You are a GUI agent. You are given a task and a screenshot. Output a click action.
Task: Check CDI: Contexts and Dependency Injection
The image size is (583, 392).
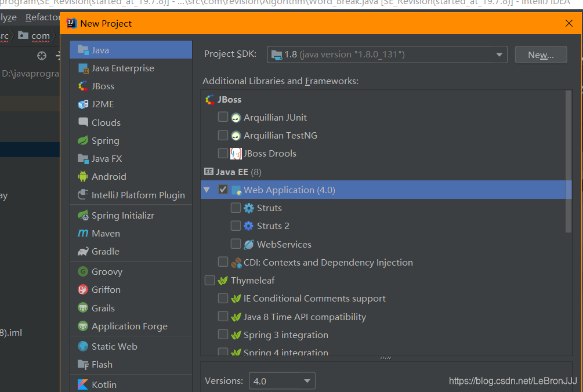(223, 262)
